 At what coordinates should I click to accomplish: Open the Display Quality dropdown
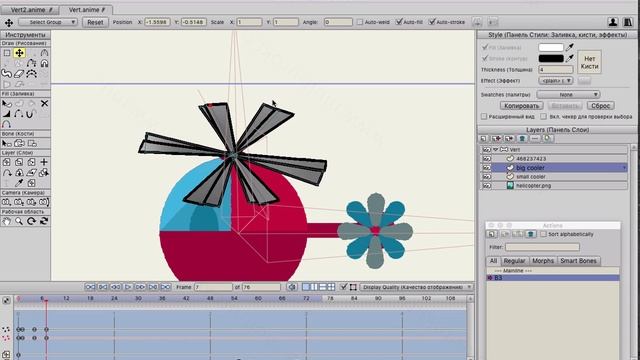tap(416, 287)
